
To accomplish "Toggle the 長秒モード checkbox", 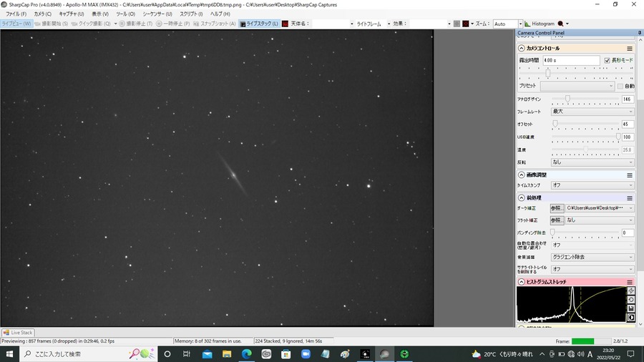I will [x=607, y=60].
